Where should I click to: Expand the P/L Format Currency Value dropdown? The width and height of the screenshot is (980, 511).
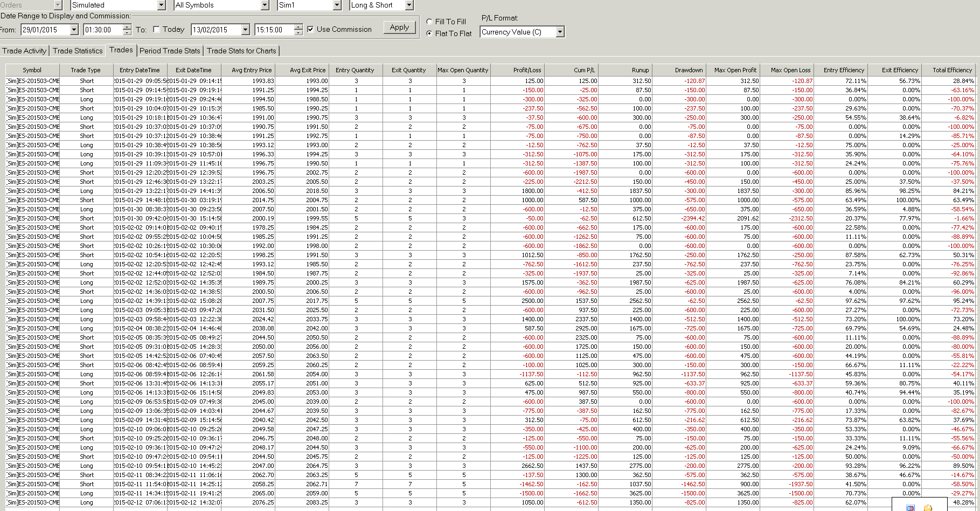(x=560, y=32)
